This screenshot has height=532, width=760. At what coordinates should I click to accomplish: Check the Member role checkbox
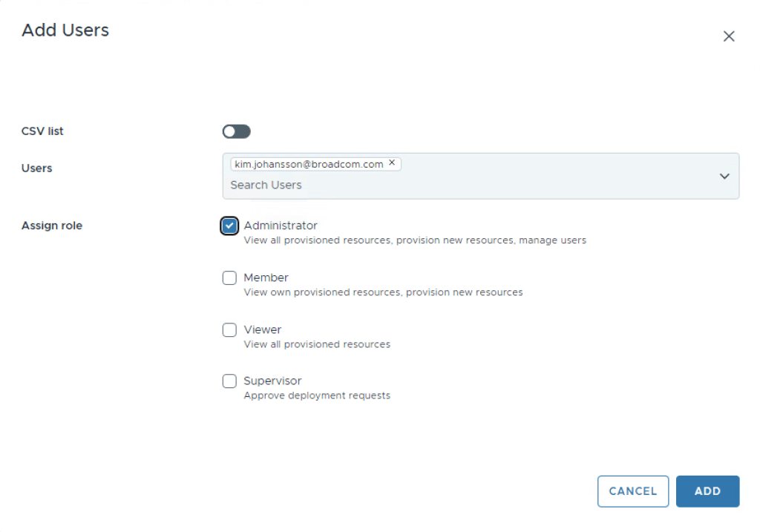[x=229, y=278]
